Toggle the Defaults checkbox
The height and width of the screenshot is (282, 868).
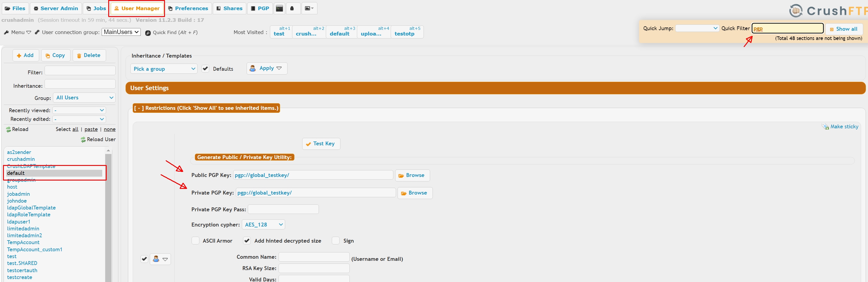[x=205, y=69]
